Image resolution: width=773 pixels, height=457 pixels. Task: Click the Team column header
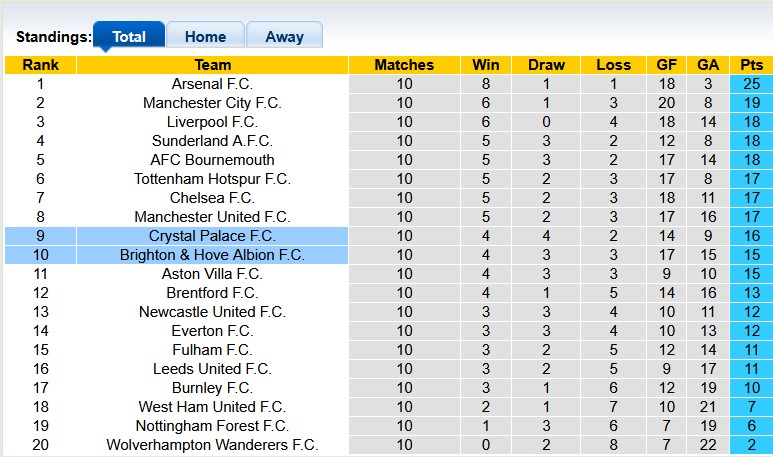point(212,65)
